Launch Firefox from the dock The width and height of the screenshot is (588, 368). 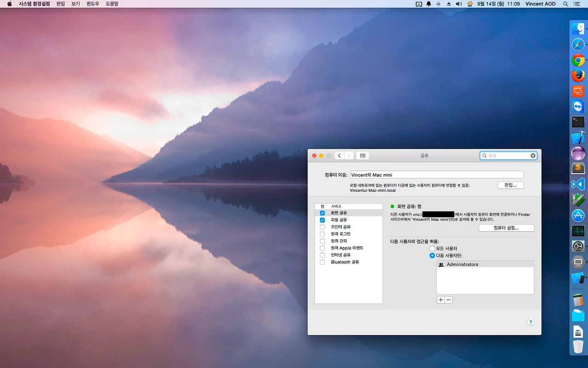tap(577, 75)
